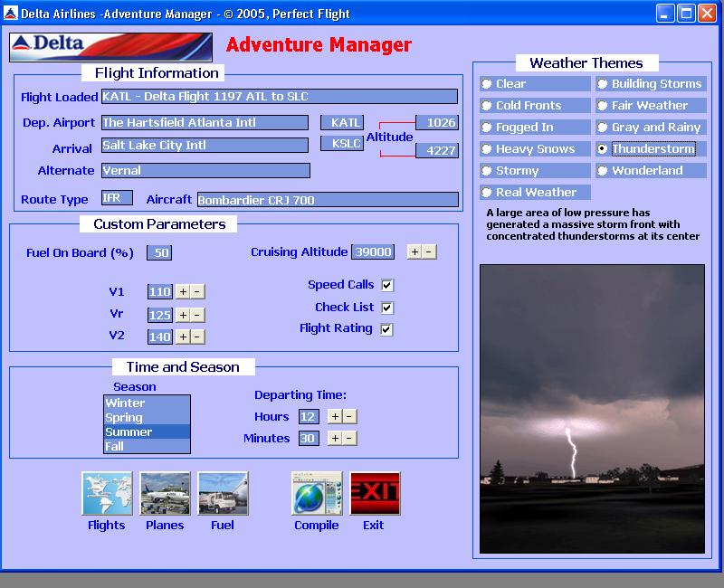The height and width of the screenshot is (588, 724).
Task: Click the Vr speed value field
Action: click(x=160, y=315)
